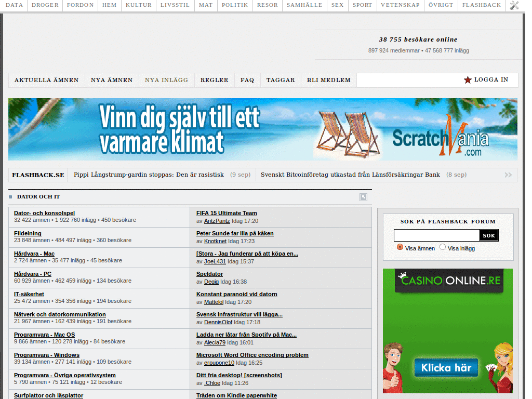Focus the Flashback forum search field
532x399 pixels.
[436, 235]
